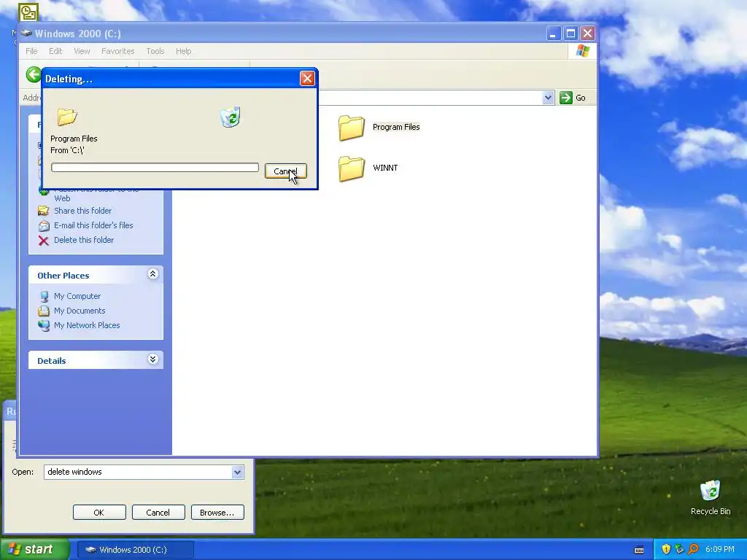Click the keyboard icon in taskbar
Screen dimensions: 747x560
639,550
